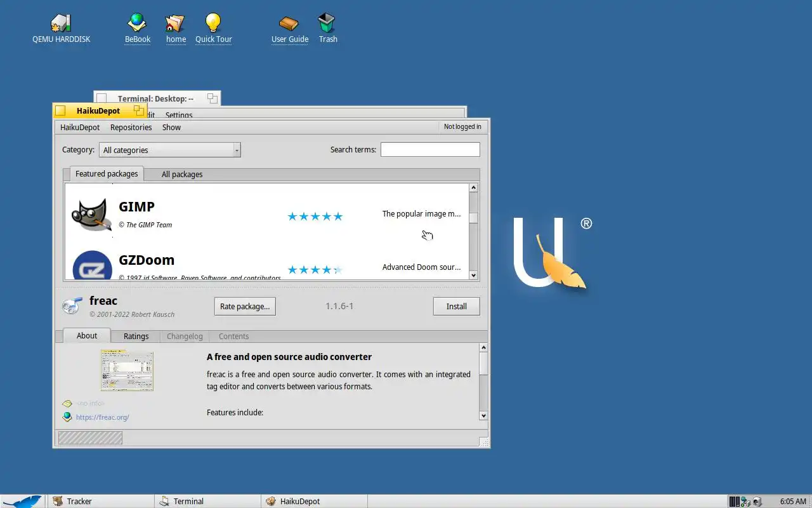812x508 pixels.
Task: Click the clock showing 6:05 AM
Action: (793, 502)
